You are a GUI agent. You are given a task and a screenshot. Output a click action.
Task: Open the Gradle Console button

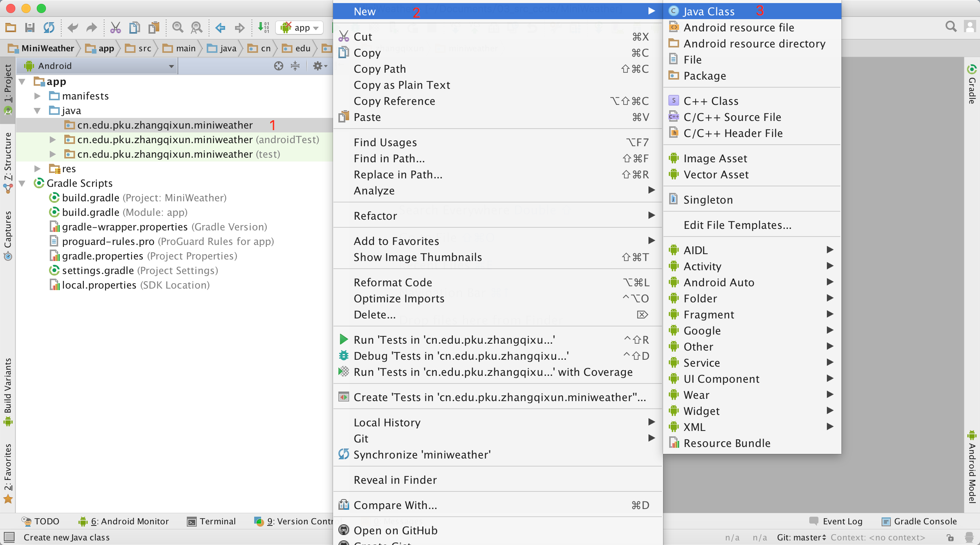(x=919, y=521)
